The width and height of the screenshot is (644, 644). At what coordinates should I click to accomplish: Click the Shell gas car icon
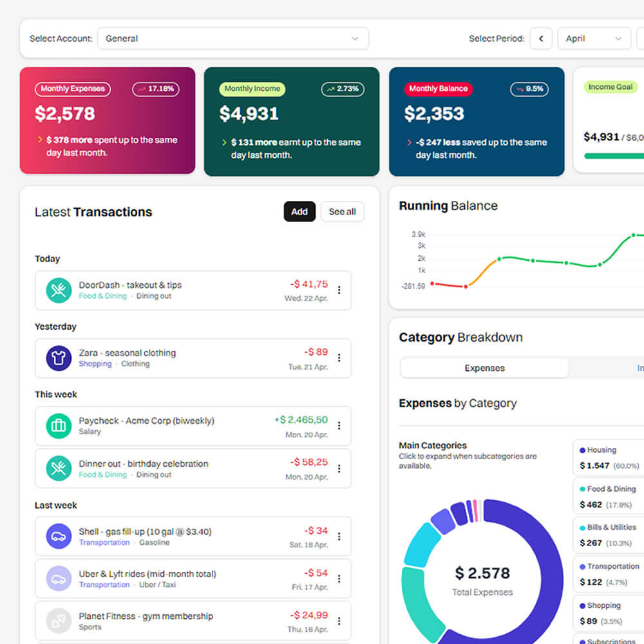tap(59, 536)
